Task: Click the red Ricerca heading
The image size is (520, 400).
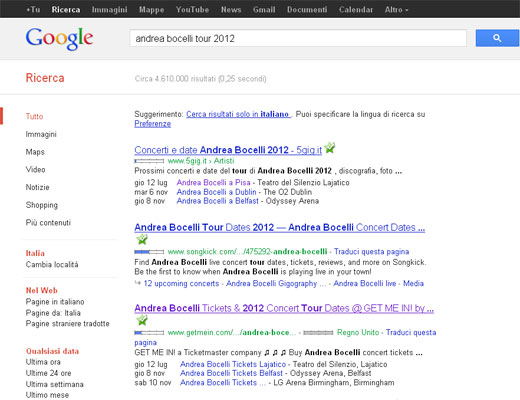Action: point(45,78)
